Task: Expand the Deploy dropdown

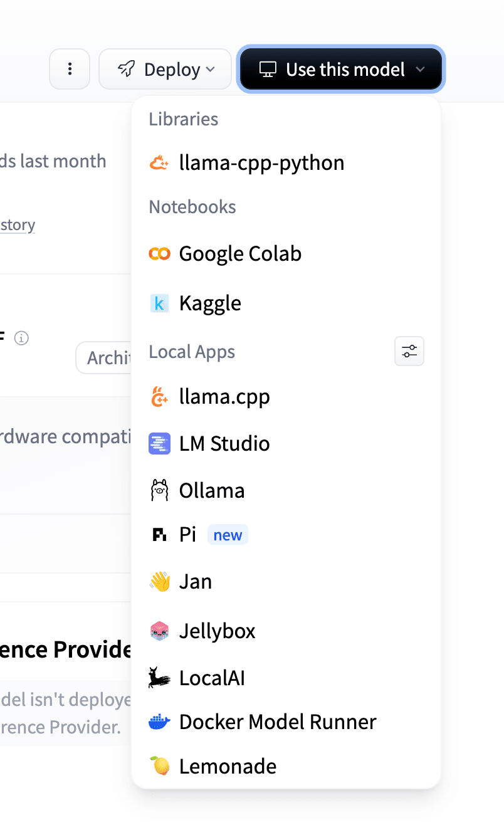Action: tap(165, 69)
